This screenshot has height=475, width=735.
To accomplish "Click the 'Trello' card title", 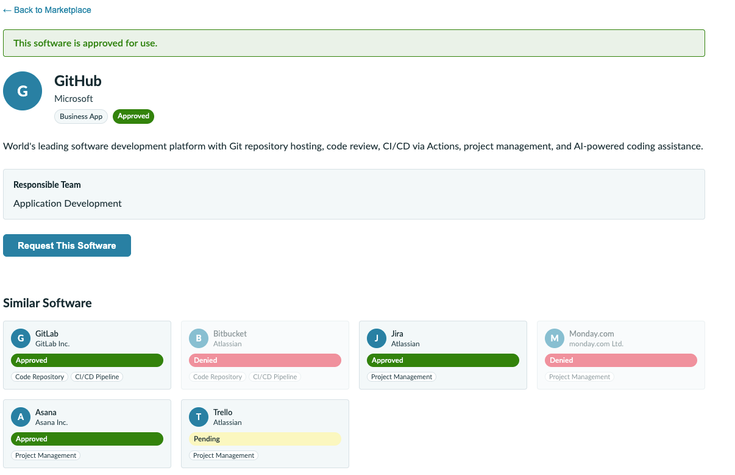I will click(x=223, y=412).
